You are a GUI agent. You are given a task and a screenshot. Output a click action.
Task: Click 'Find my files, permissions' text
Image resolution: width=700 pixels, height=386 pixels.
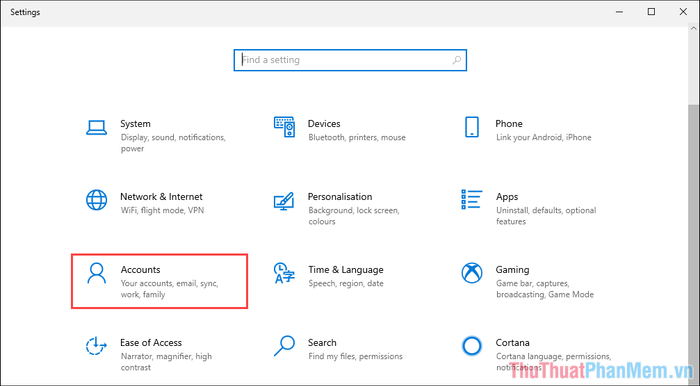[x=355, y=356]
